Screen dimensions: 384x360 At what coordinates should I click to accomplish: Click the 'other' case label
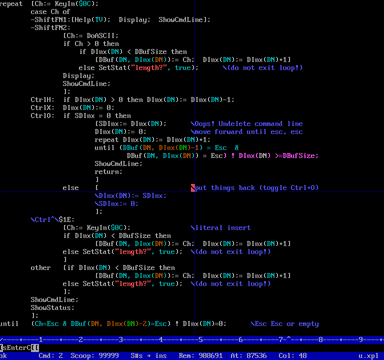[40, 268]
